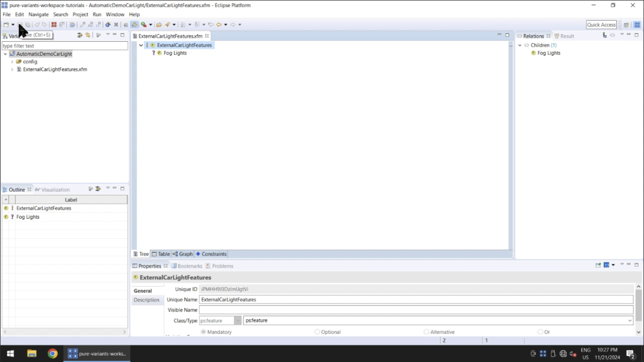
Task: Select the Description section in Properties
Action: (147, 300)
